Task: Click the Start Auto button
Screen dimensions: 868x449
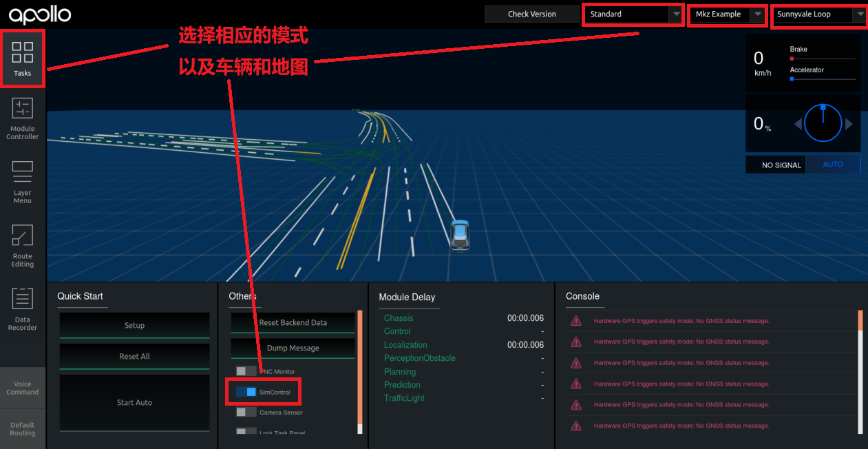Action: (134, 402)
